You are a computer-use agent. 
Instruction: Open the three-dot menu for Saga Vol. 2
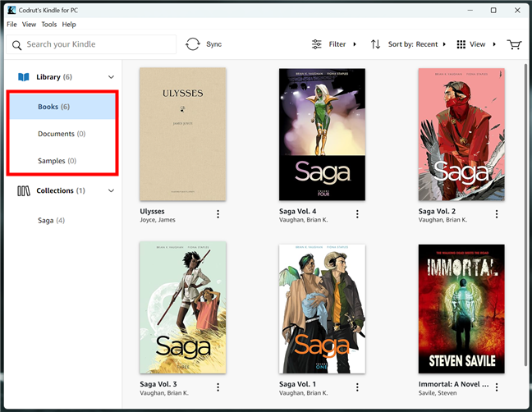[497, 214]
